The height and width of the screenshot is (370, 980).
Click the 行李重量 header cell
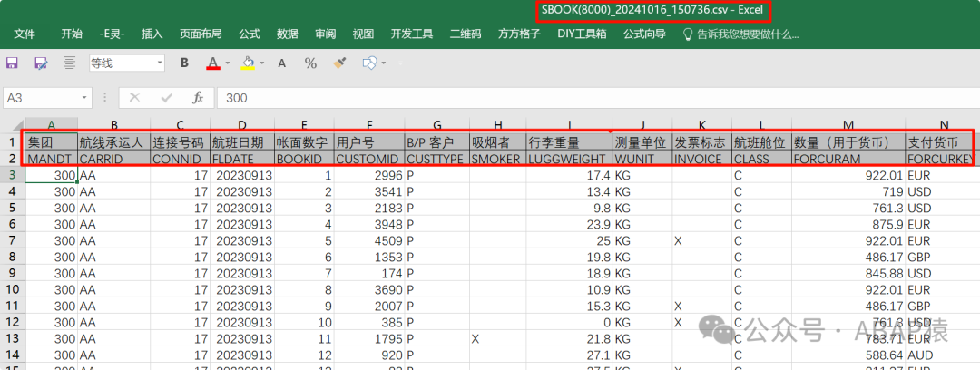tap(569, 141)
